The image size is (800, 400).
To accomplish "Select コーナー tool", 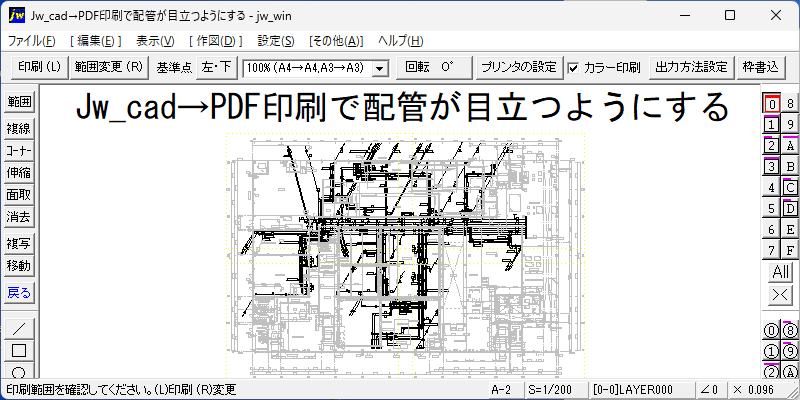I will (x=19, y=151).
